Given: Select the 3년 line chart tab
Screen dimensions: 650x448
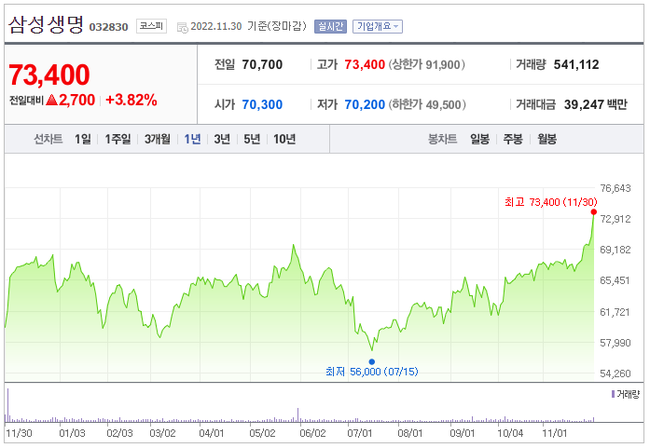Looking at the screenshot, I should click(x=222, y=139).
